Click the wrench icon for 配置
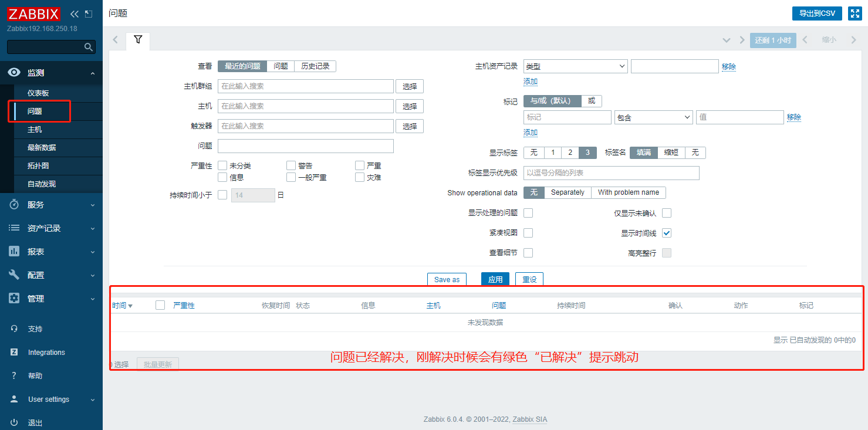Screen dimensions: 868x430 15,275
